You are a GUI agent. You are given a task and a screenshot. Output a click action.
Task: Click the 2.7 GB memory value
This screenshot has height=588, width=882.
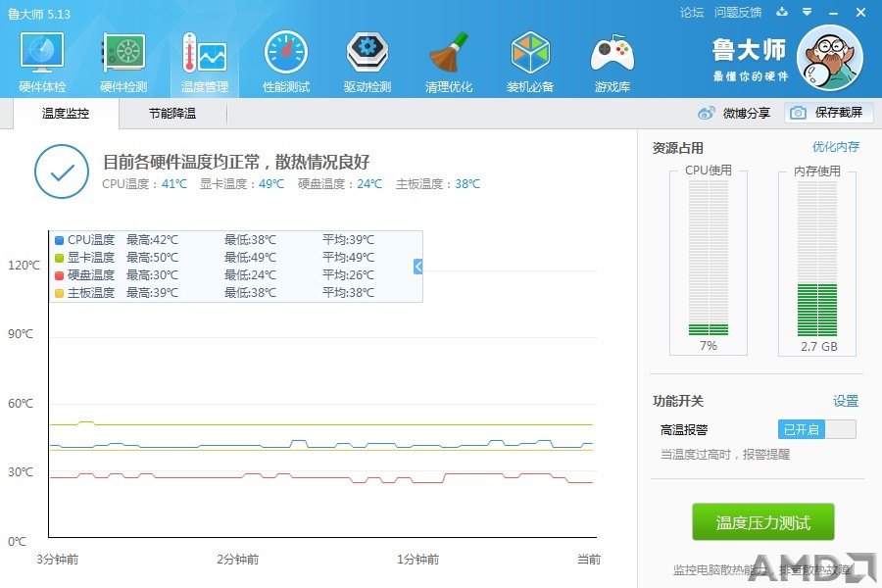click(819, 347)
